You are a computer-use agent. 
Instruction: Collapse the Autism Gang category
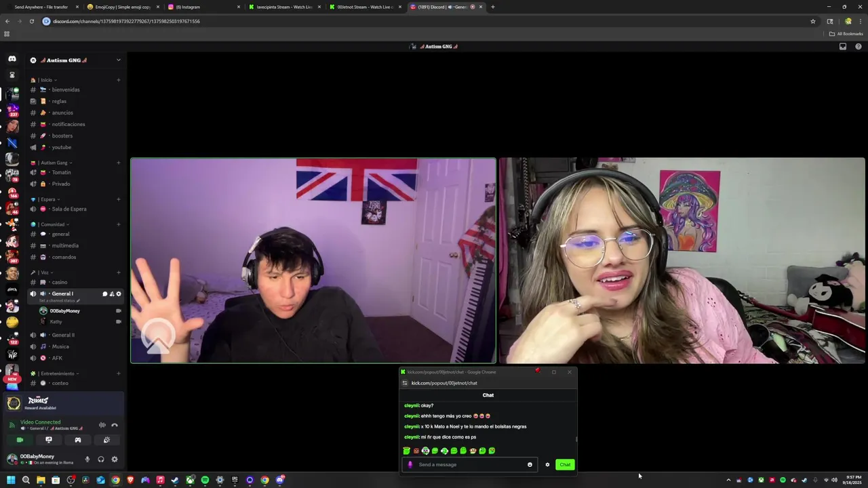pos(52,163)
